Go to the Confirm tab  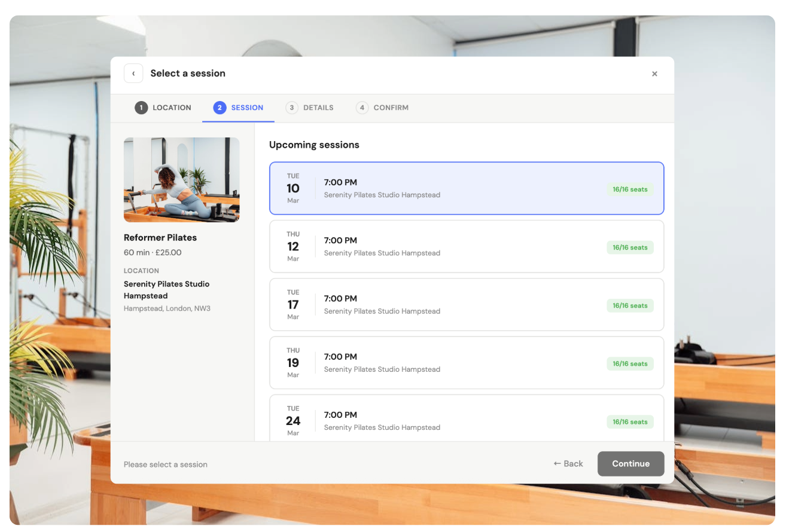391,108
